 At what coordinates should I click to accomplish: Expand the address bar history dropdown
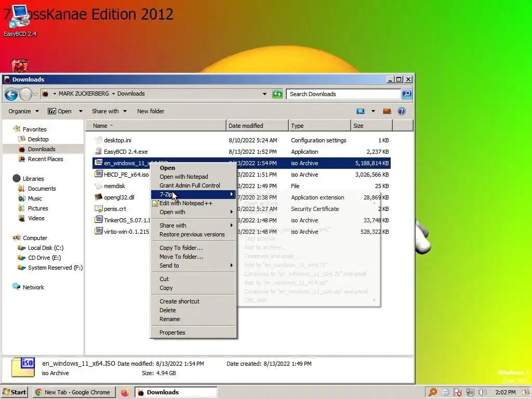pos(264,94)
